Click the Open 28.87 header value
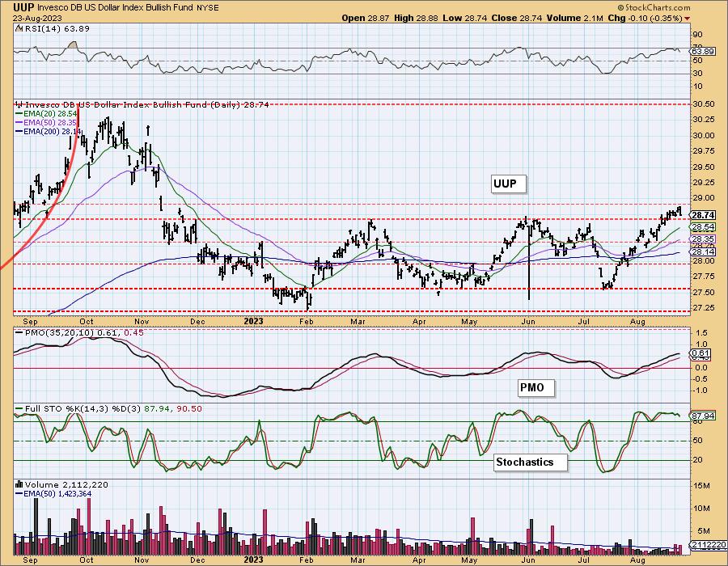The width and height of the screenshot is (728, 566). point(366,18)
